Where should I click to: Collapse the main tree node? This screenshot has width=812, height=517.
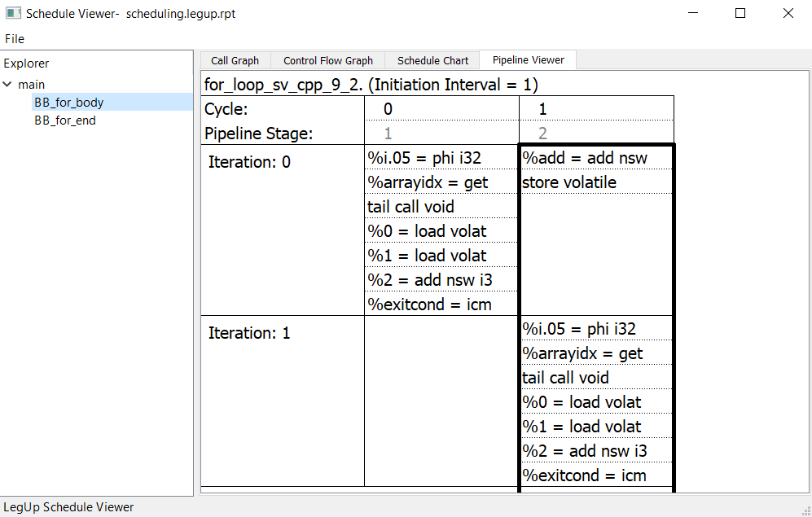pos(7,85)
